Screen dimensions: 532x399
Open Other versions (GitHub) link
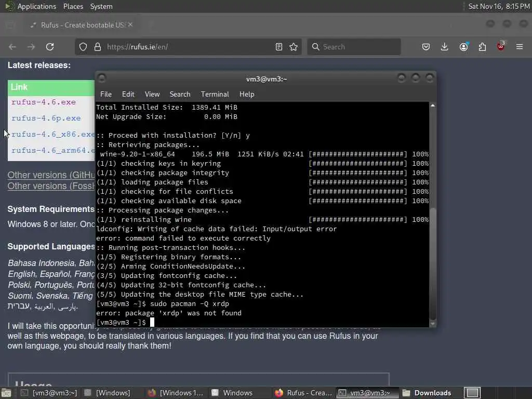pos(51,175)
